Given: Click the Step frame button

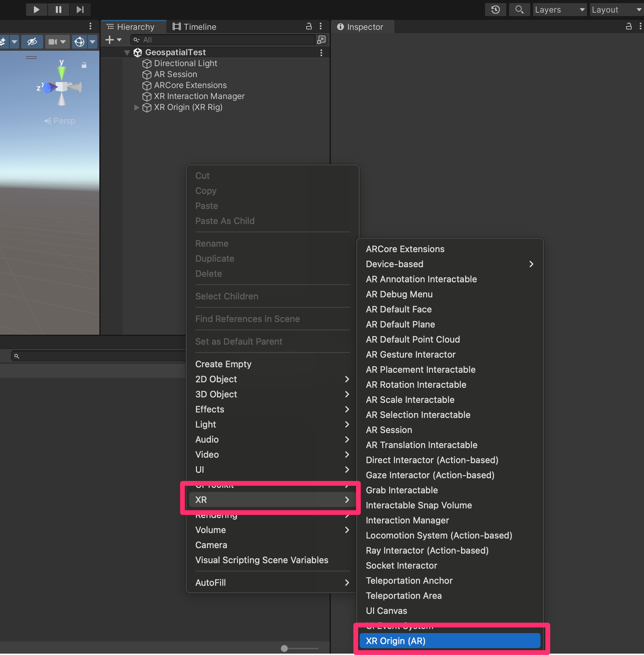Looking at the screenshot, I should [80, 9].
